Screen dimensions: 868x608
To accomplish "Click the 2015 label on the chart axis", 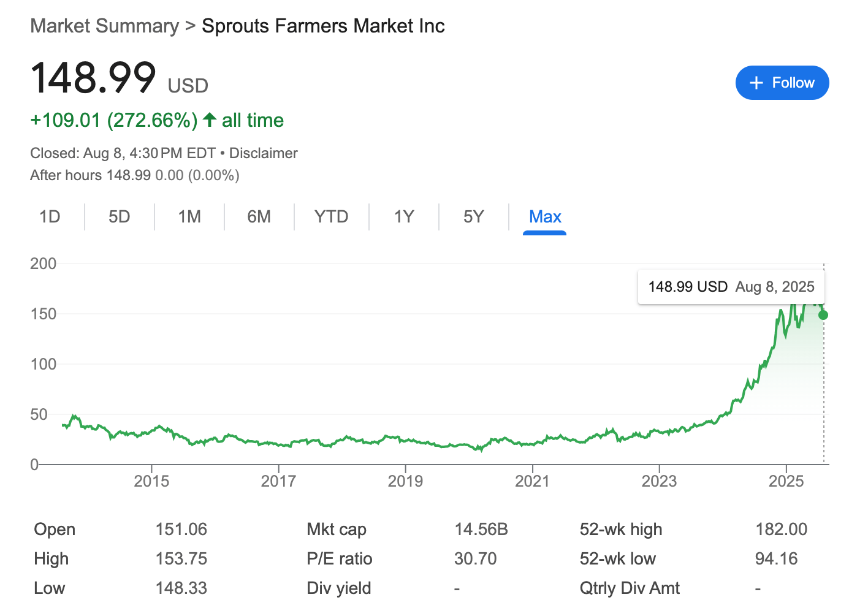I will point(151,481).
